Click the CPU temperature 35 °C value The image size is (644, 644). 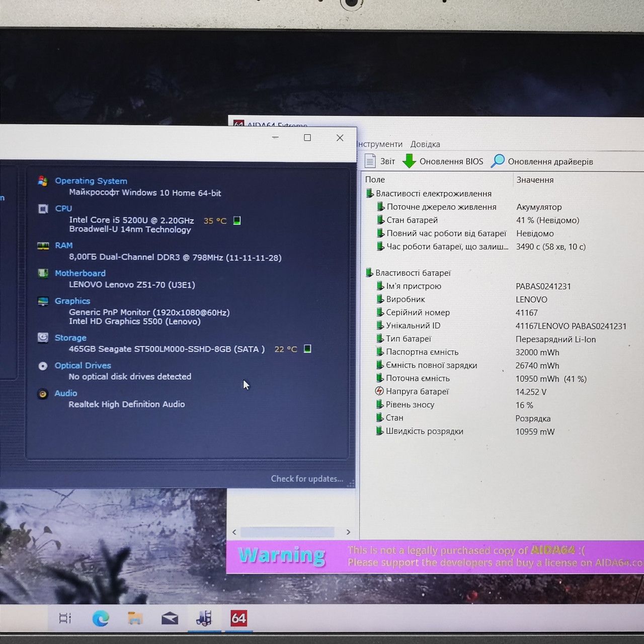[x=215, y=220]
